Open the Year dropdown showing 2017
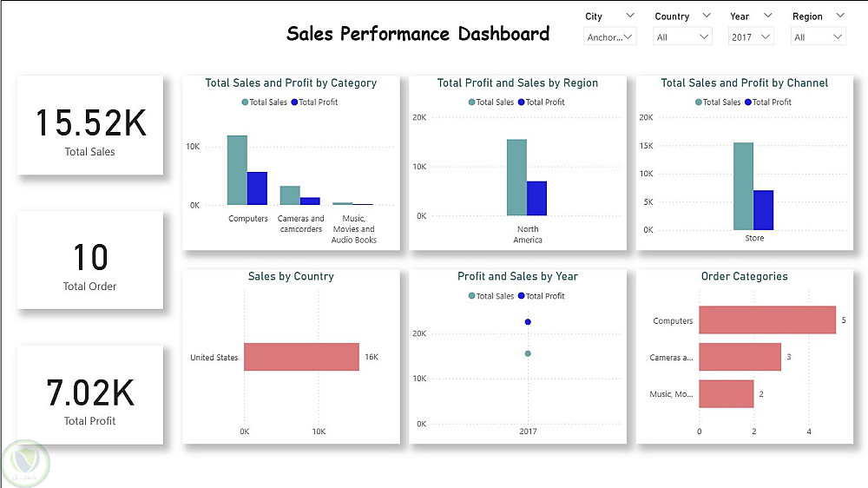868x488 pixels. pyautogui.click(x=751, y=36)
